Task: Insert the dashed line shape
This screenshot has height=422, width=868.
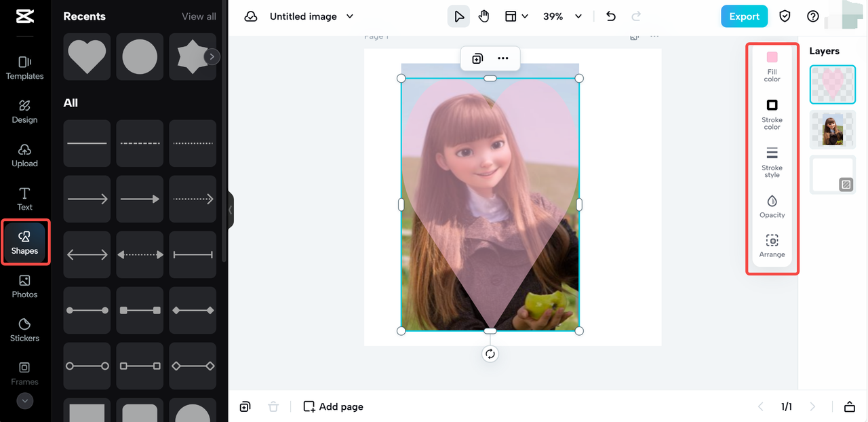Action: [140, 143]
